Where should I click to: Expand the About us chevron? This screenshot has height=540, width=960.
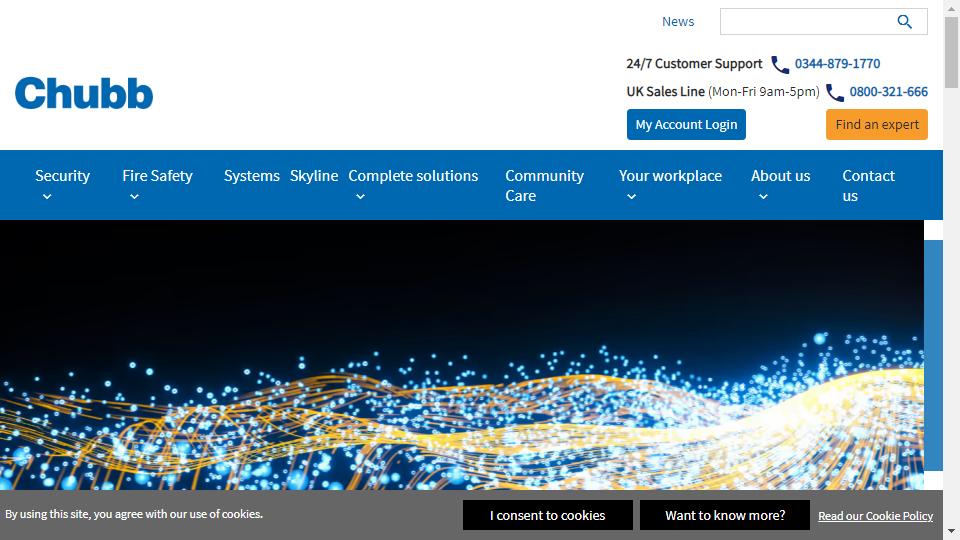(763, 197)
